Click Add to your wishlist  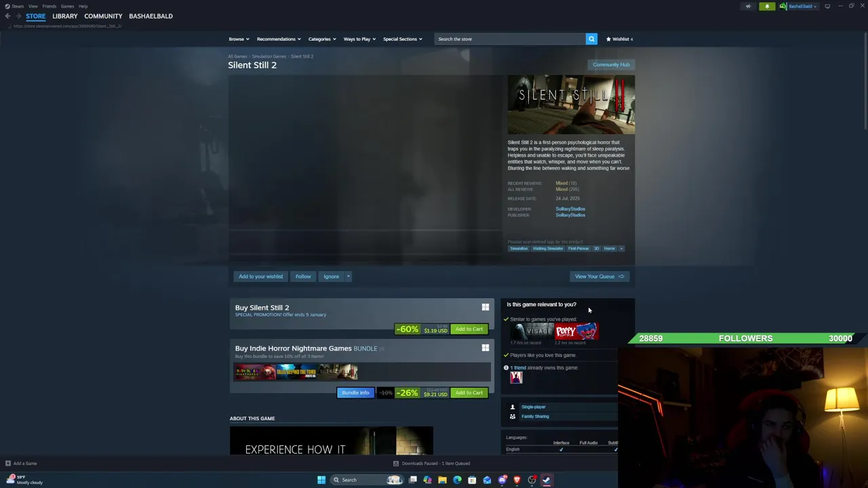tap(260, 277)
